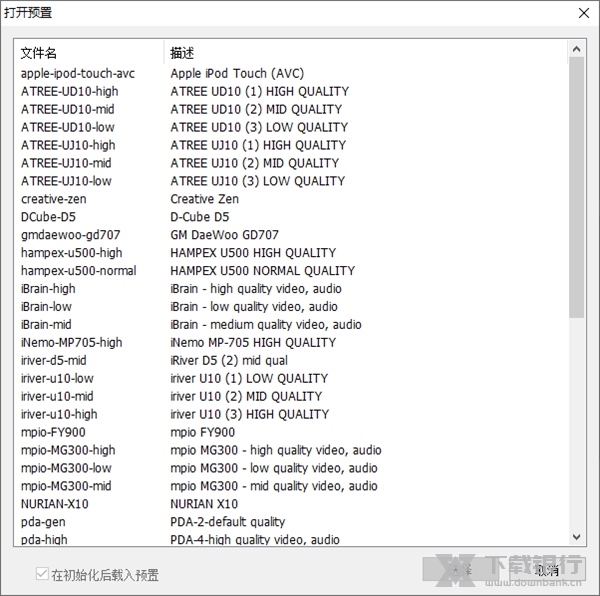
Task: Choose the ATREE-UJ10-mid preset
Action: point(66,163)
